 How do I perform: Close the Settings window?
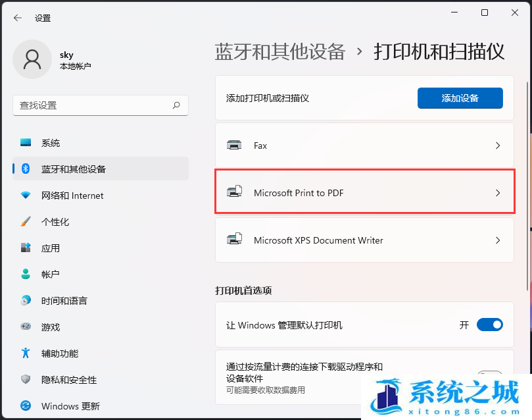pos(515,13)
